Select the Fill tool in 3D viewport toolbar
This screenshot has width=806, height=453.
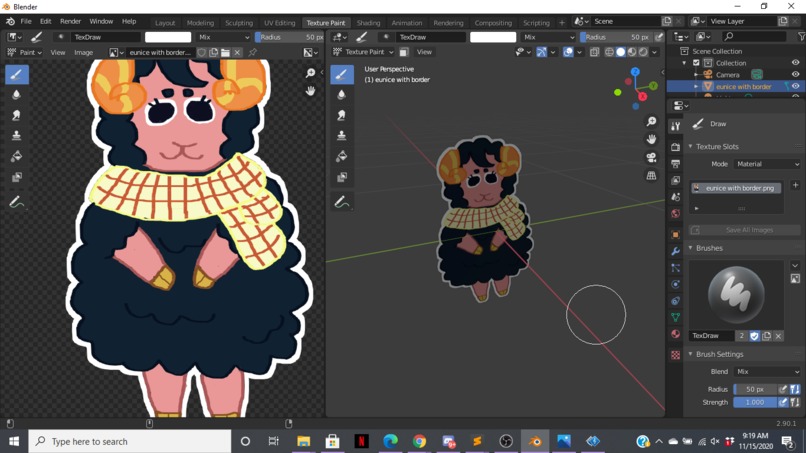[341, 156]
